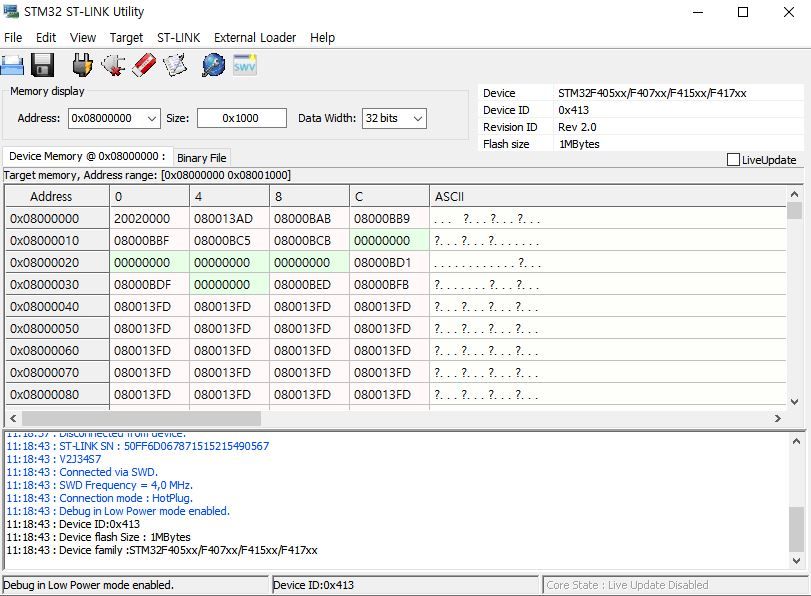The height and width of the screenshot is (596, 811).
Task: Click log line Connected via SWD
Action: pos(82,472)
